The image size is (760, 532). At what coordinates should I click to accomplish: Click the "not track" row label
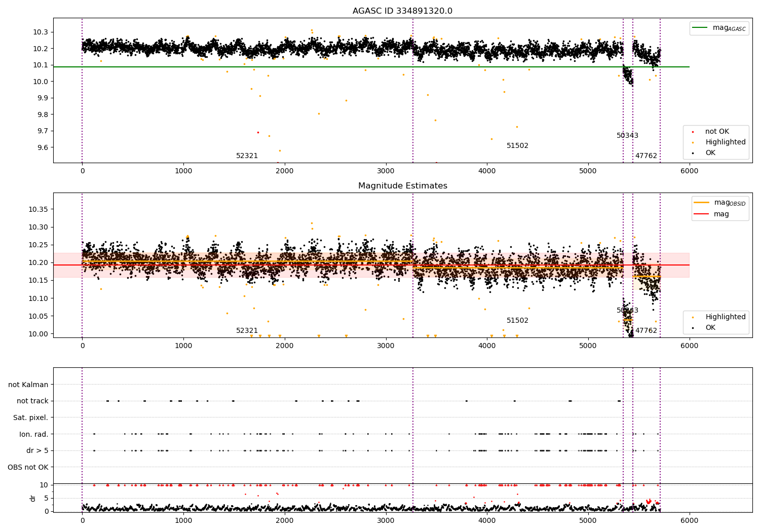pos(32,401)
